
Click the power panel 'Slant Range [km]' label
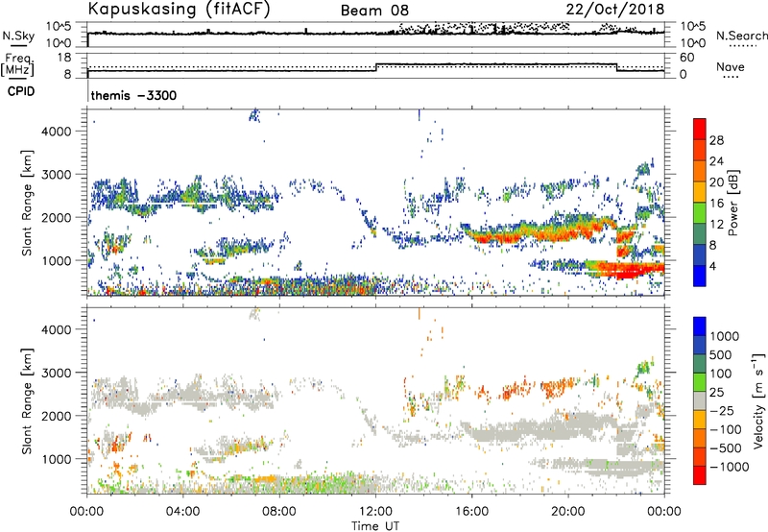(27, 204)
